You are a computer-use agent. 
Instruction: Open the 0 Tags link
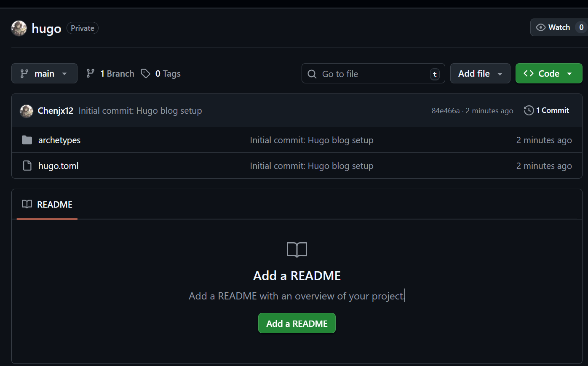(x=161, y=73)
